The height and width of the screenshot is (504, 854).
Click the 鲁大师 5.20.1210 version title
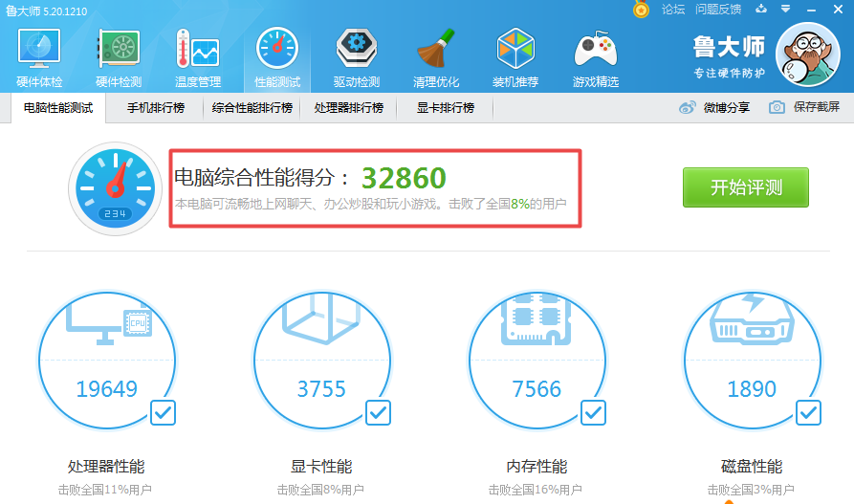(46, 11)
